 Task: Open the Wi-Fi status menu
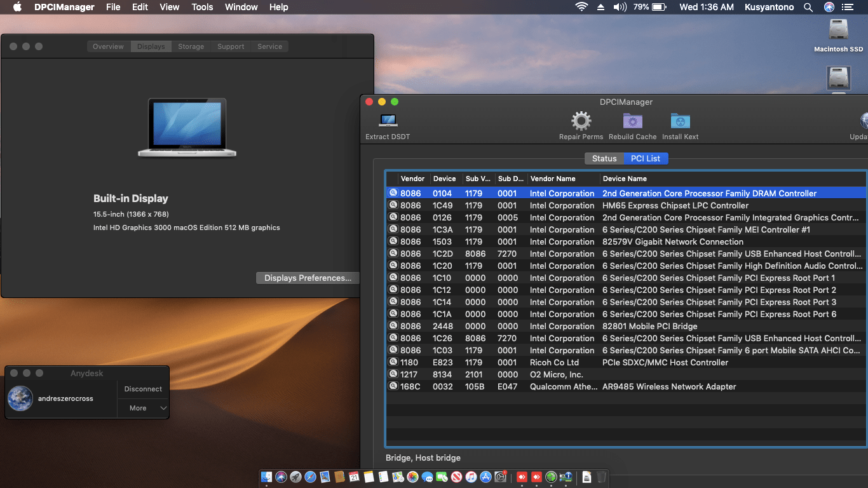[581, 7]
